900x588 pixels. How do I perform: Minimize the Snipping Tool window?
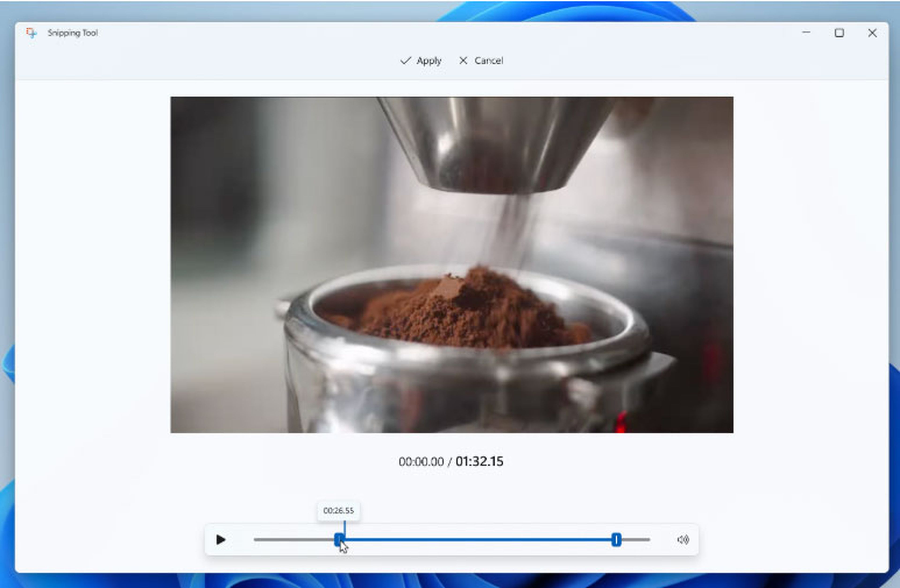pos(806,33)
